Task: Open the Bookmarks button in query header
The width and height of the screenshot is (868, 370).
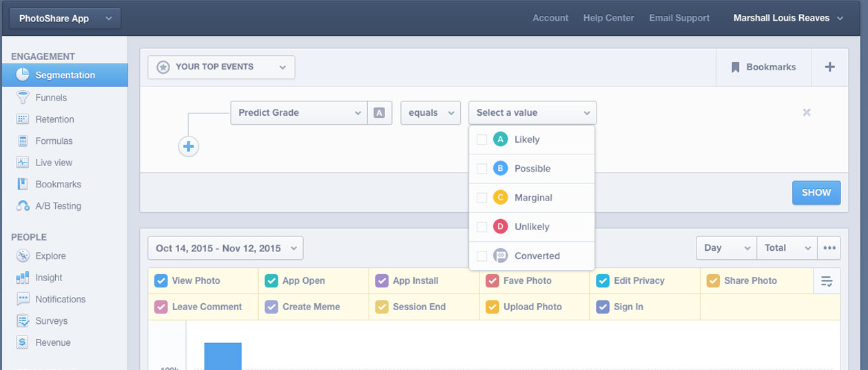Action: point(763,67)
